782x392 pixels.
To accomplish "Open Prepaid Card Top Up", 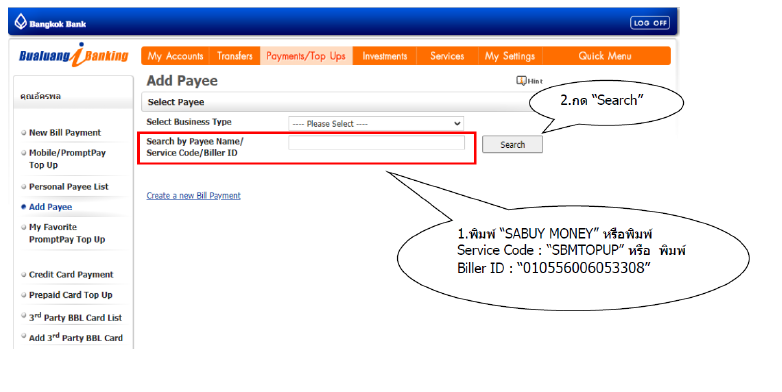I will coord(70,295).
